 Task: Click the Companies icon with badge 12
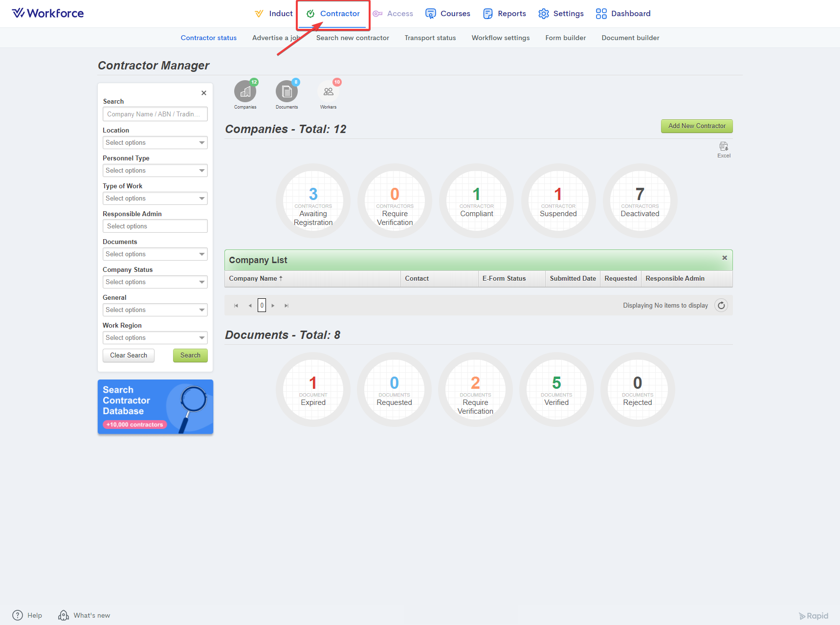tap(245, 92)
